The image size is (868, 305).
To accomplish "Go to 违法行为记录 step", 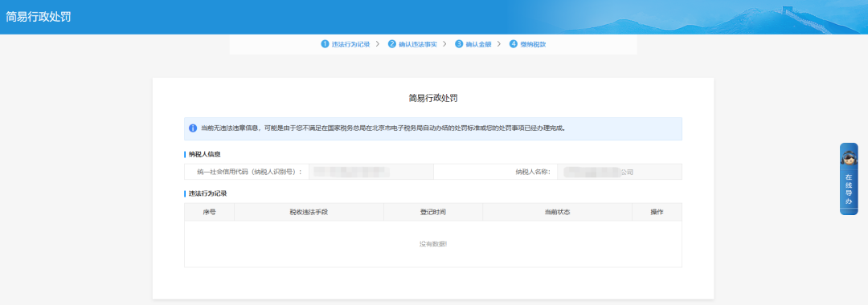I will click(x=350, y=44).
